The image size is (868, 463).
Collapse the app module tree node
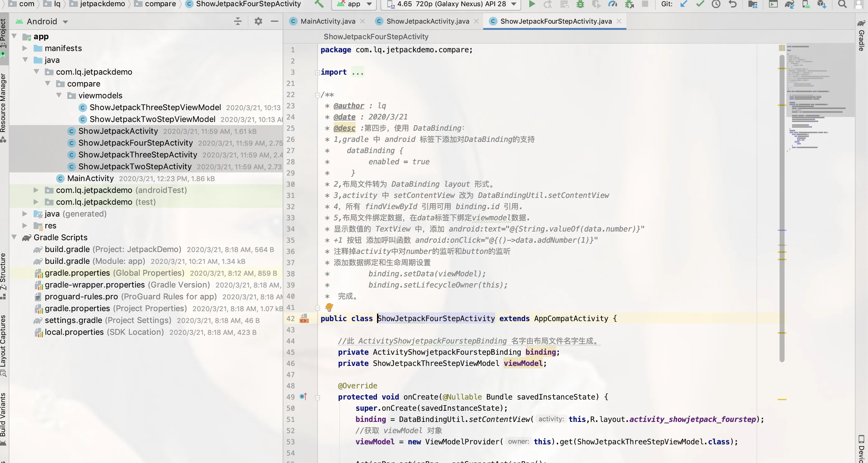[x=14, y=36]
